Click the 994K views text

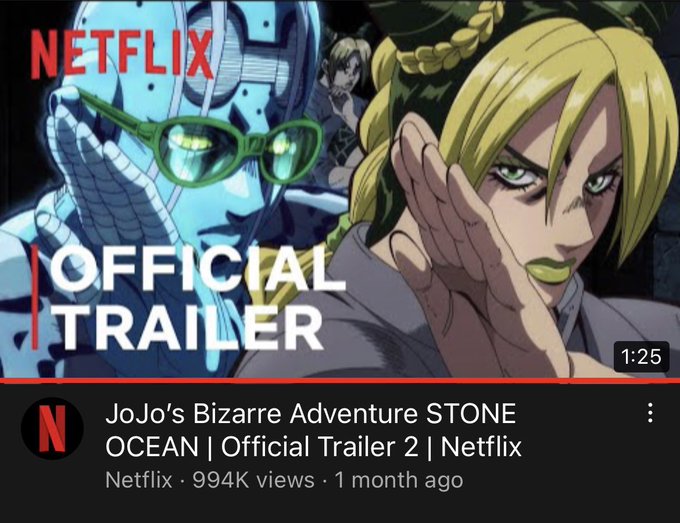click(x=253, y=480)
